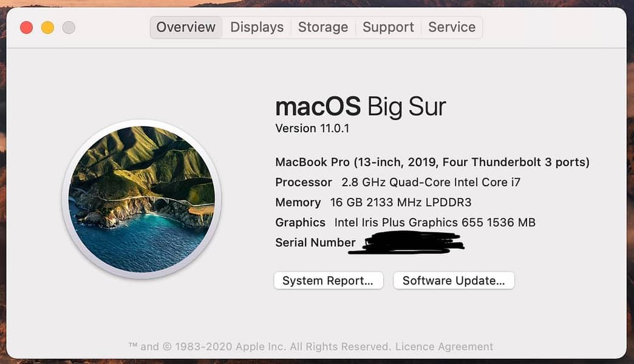The height and width of the screenshot is (364, 634).
Task: Open the Displays tab
Action: 257,27
